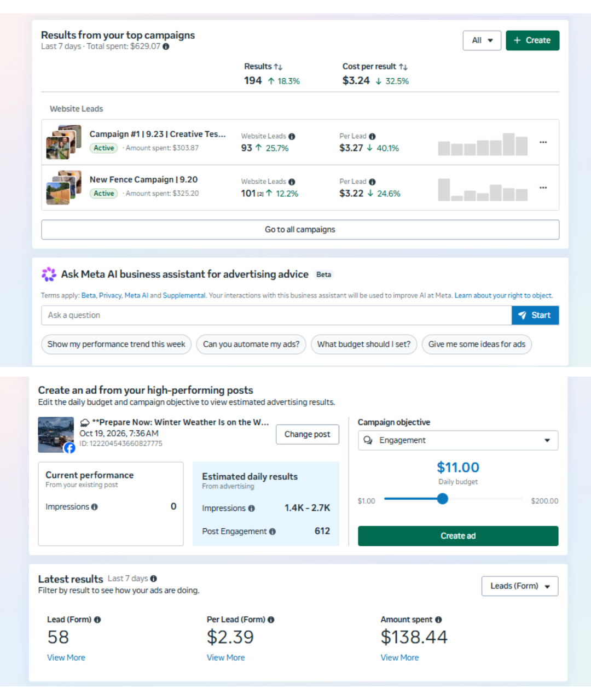Click Active status badge of Campaign #1
Viewport: 591px width, 700px height.
tap(104, 148)
